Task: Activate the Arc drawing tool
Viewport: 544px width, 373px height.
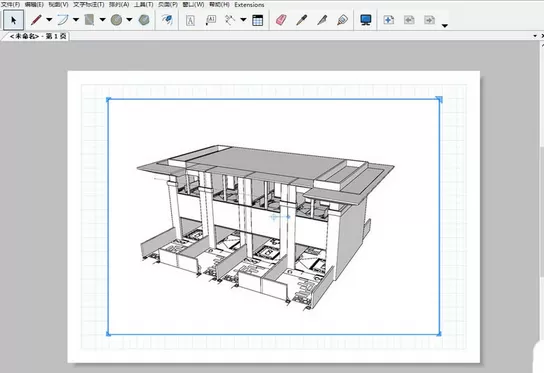Action: click(63, 20)
